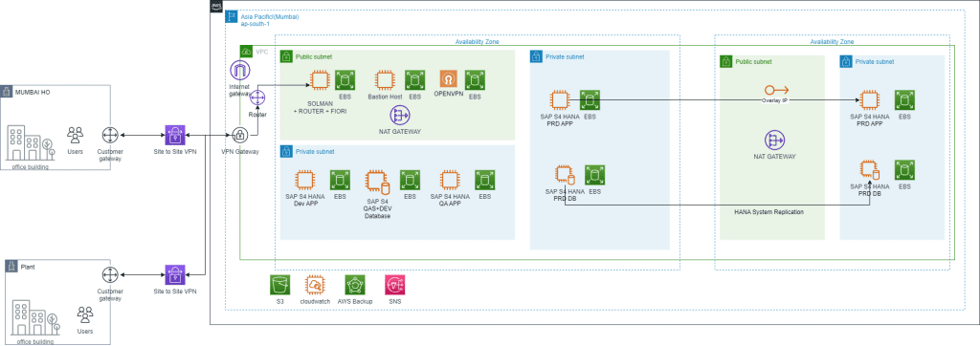
Task: Click NAT GATEWAY icon in first public subnet
Action: tap(400, 115)
